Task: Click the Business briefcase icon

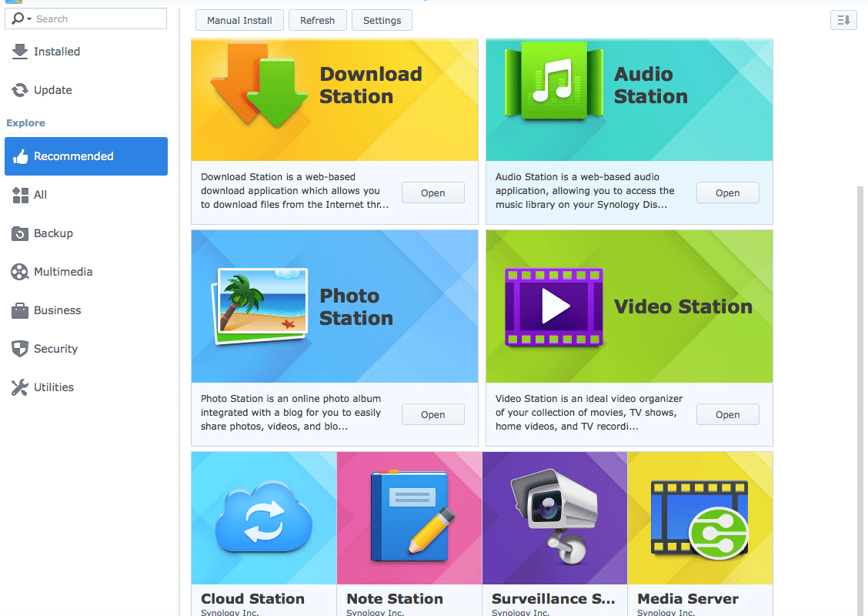Action: 20,310
